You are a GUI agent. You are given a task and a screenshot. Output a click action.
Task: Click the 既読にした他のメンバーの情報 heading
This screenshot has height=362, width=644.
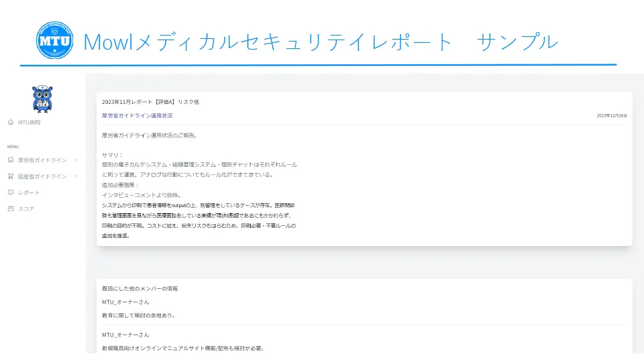(x=140, y=288)
